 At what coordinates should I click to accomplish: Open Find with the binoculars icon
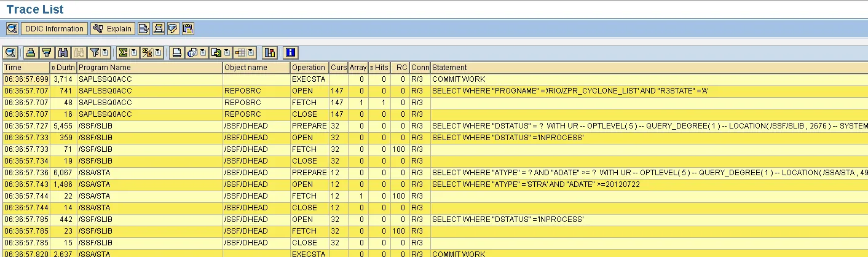pyautogui.click(x=63, y=52)
